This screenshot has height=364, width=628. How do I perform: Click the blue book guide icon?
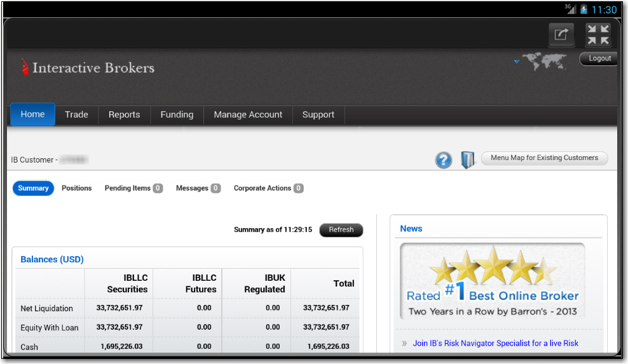tap(467, 160)
